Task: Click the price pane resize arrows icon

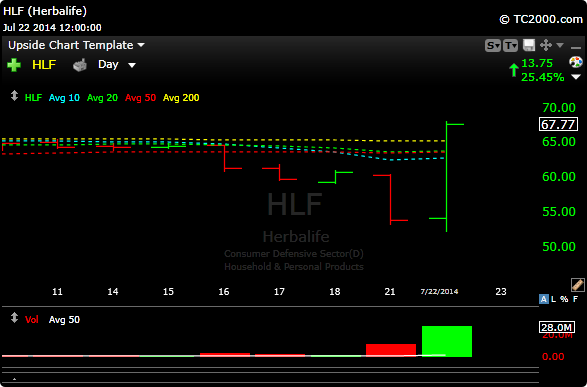Action: click(x=14, y=96)
